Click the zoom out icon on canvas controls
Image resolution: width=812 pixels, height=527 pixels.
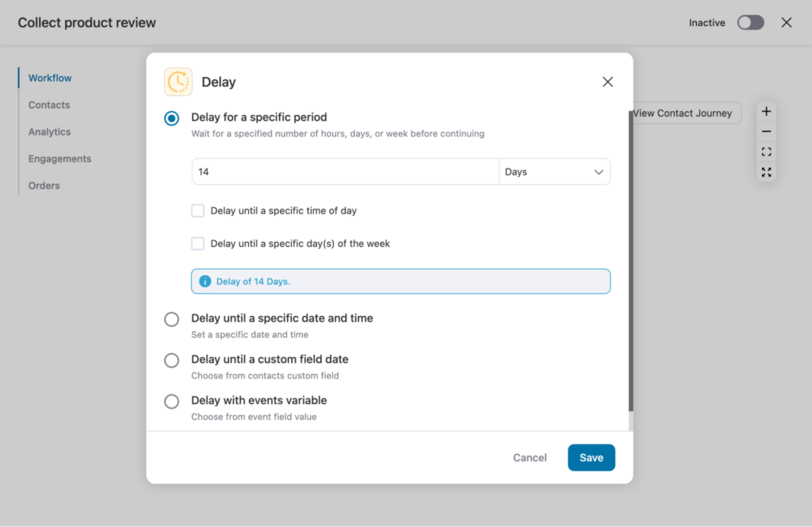tap(766, 132)
